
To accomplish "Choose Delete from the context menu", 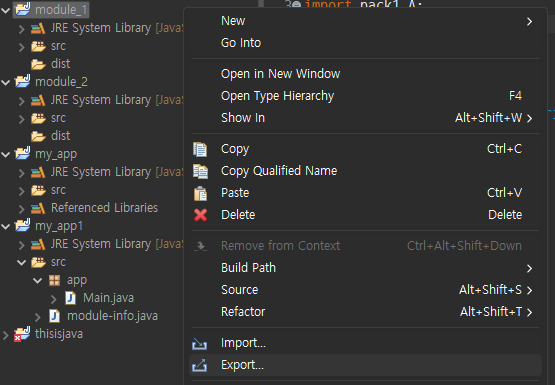I will 365,215.
